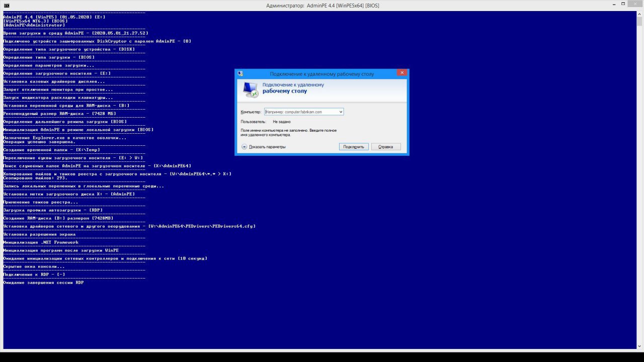
Task: Click the 'Ожидание завершения сессии RDP' line
Action: click(x=43, y=283)
